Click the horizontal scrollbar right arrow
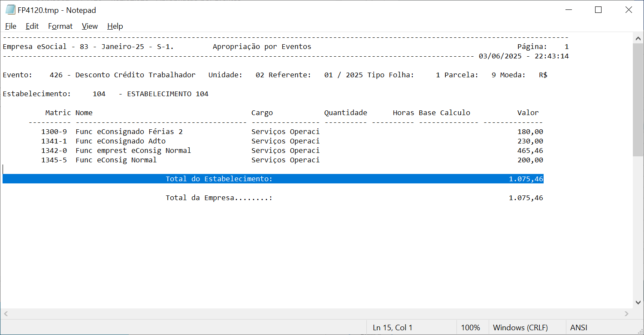Screen dimensions: 644x335 point(628,314)
